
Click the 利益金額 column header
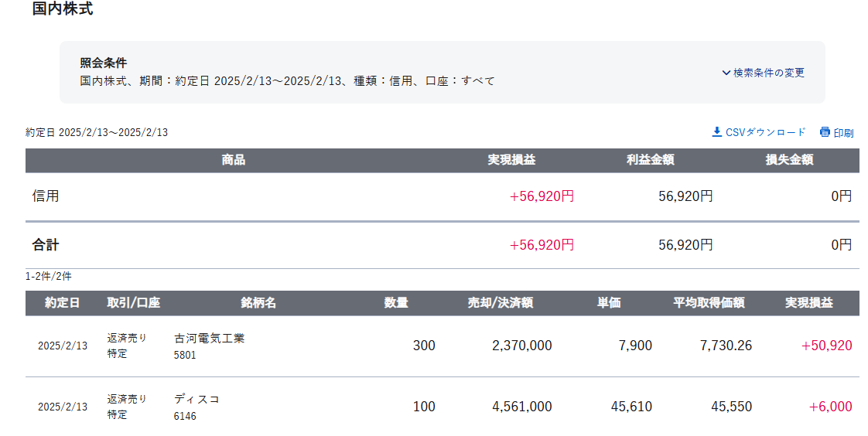pos(650,160)
